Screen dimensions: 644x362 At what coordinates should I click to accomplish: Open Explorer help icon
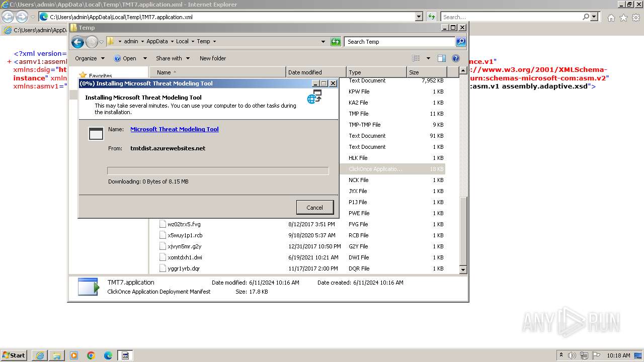(456, 58)
